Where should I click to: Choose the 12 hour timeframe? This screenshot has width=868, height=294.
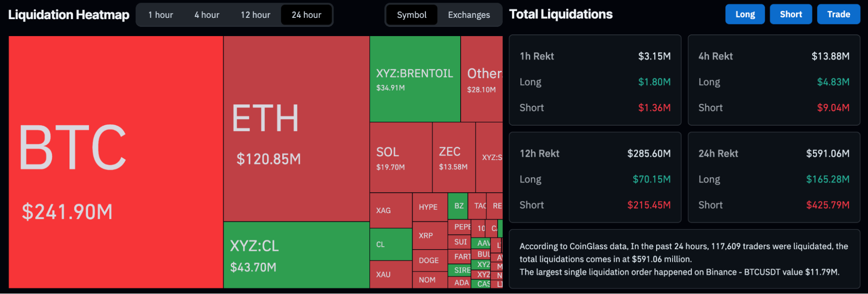(255, 15)
